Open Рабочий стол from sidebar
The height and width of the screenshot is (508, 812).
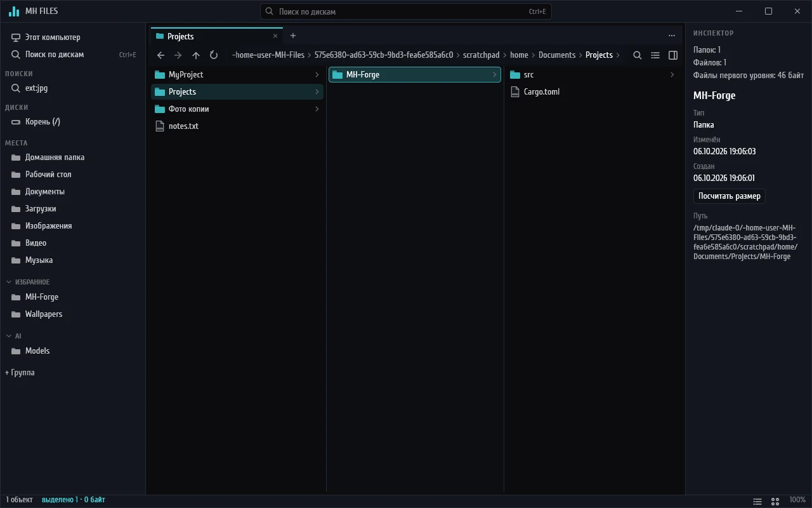coord(73,175)
